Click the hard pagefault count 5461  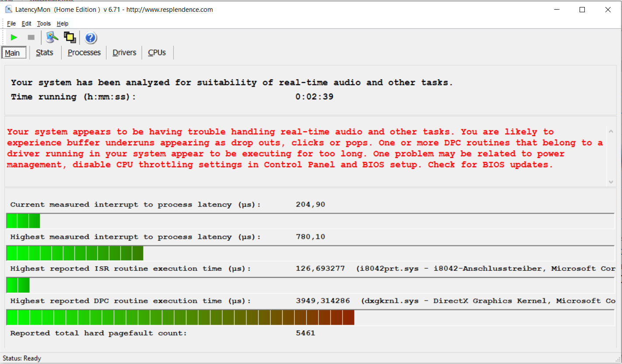tap(305, 333)
